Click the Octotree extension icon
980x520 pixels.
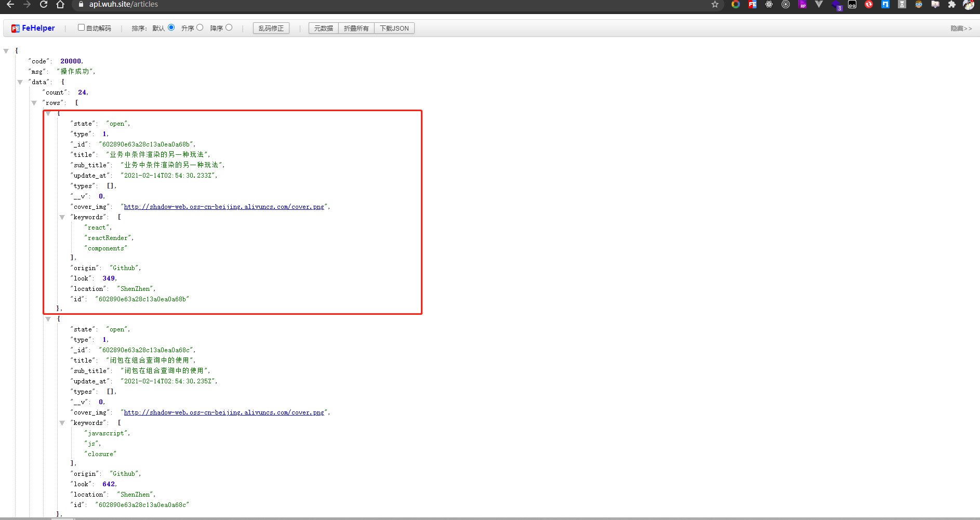click(x=852, y=4)
